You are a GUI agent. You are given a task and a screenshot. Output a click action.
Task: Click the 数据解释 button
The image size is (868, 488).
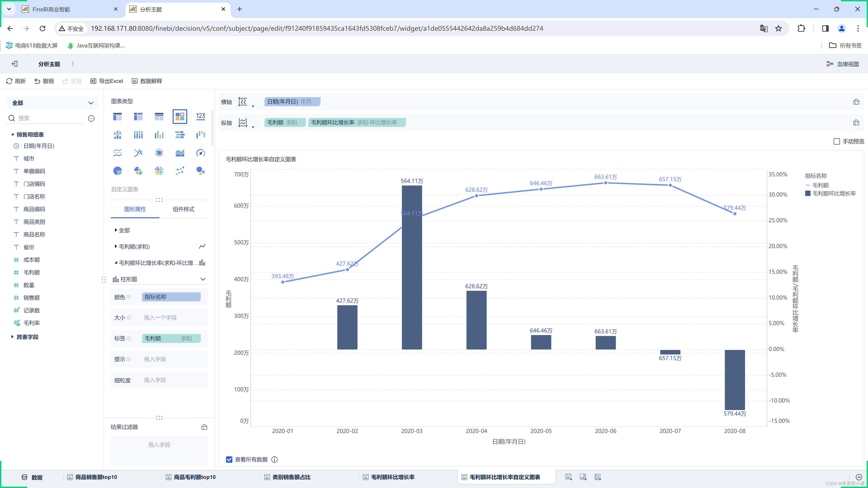tap(147, 81)
